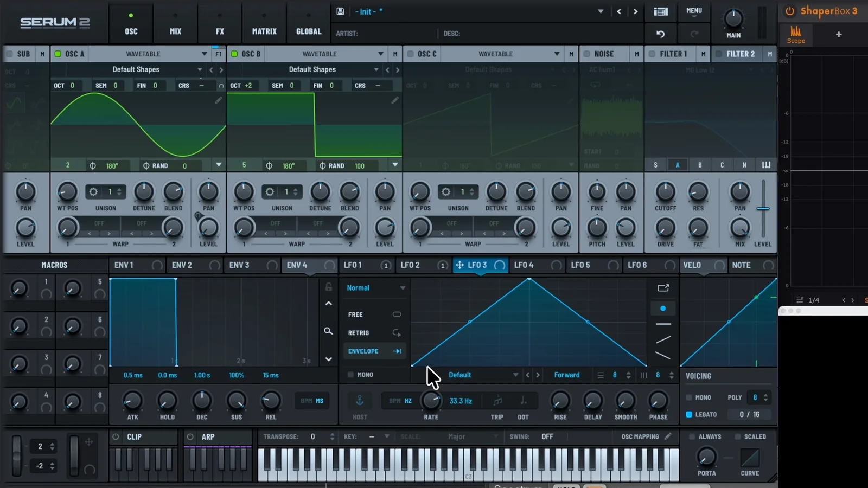Click the MAIN volume knob
Screen dimensions: 868x488
(733, 19)
